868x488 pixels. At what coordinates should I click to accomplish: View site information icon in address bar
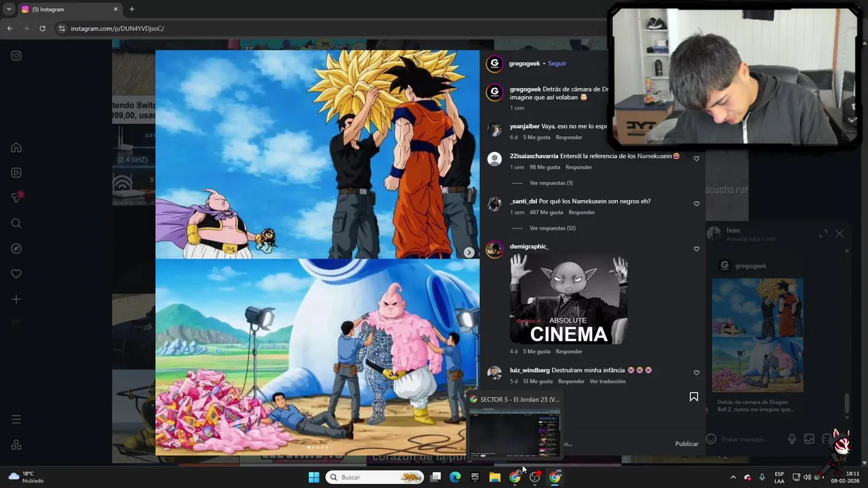click(62, 28)
